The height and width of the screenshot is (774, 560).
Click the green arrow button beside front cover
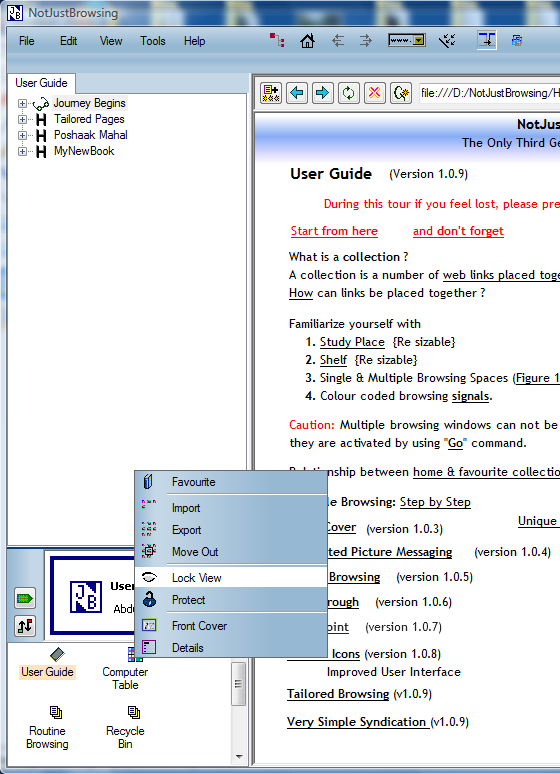tap(25, 599)
